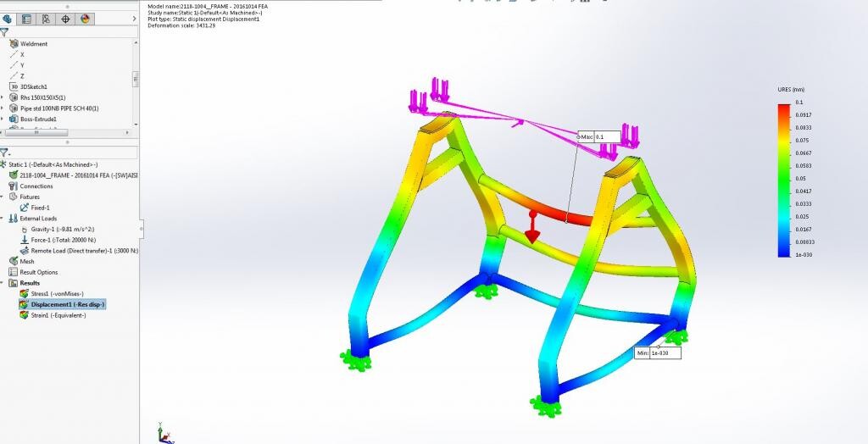
Task: Select the FeatureManager design tree tab
Action: (8, 18)
